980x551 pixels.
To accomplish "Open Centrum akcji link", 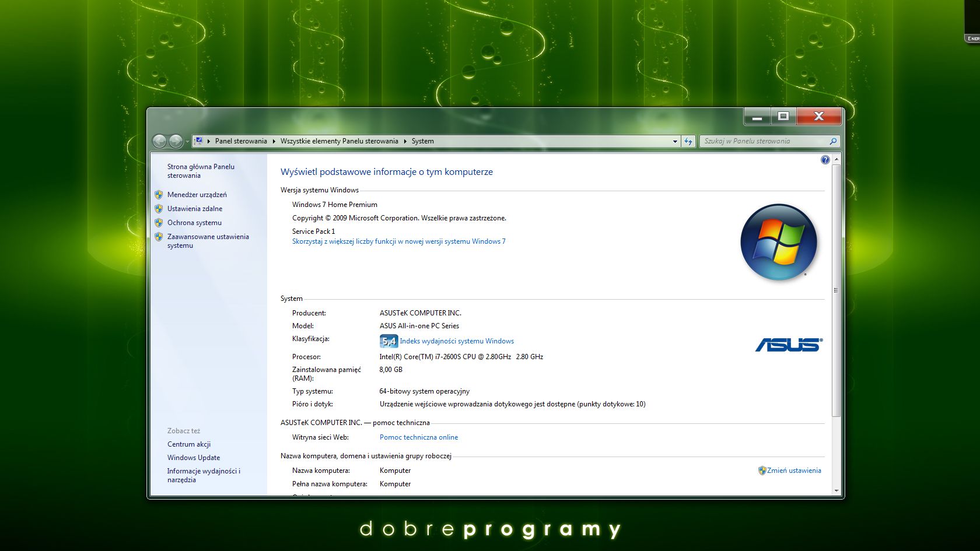I will point(189,444).
